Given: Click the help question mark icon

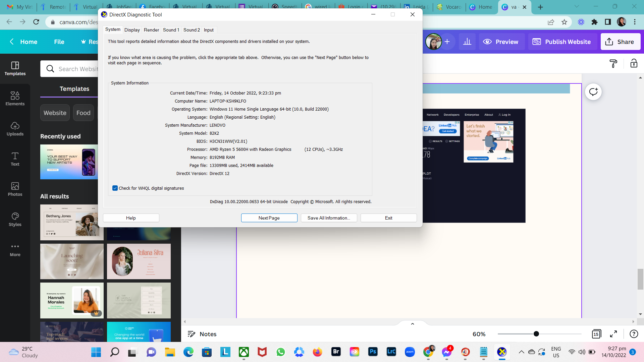Looking at the screenshot, I should [x=634, y=334].
